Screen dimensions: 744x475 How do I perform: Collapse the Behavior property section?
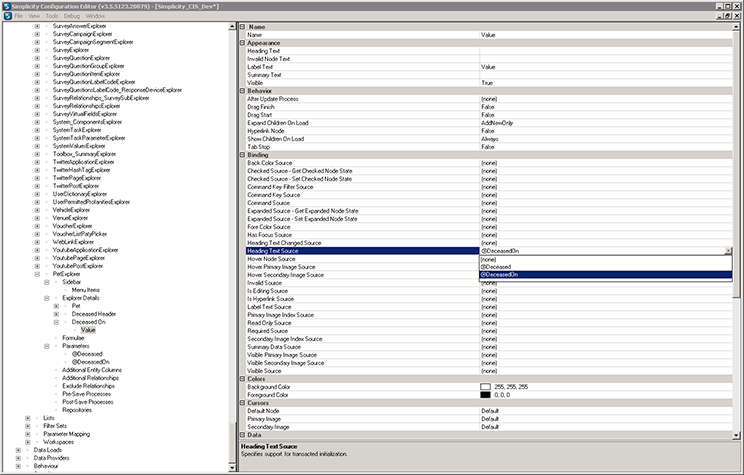(242, 91)
